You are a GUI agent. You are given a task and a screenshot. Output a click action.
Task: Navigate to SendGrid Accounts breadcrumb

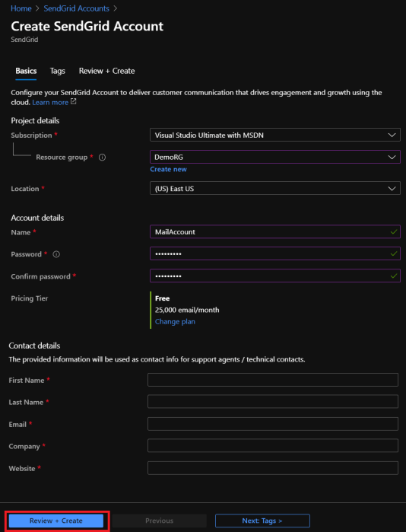pos(77,8)
